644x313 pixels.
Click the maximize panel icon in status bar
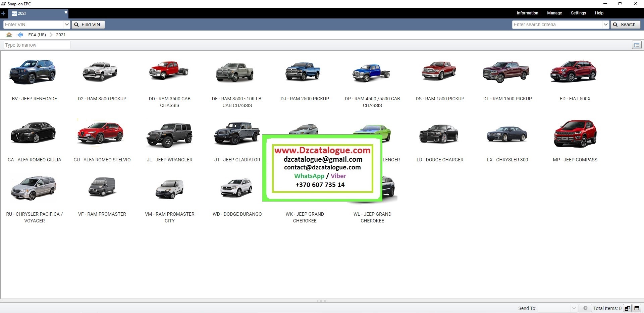point(637,308)
